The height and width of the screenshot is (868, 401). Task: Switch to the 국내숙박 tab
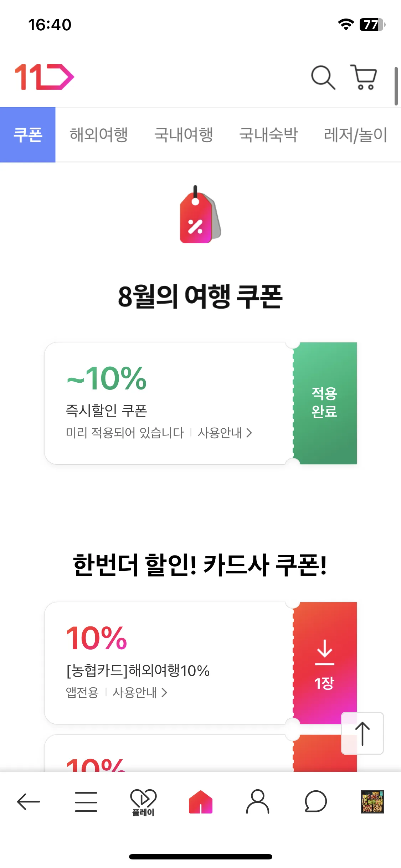tap(268, 135)
